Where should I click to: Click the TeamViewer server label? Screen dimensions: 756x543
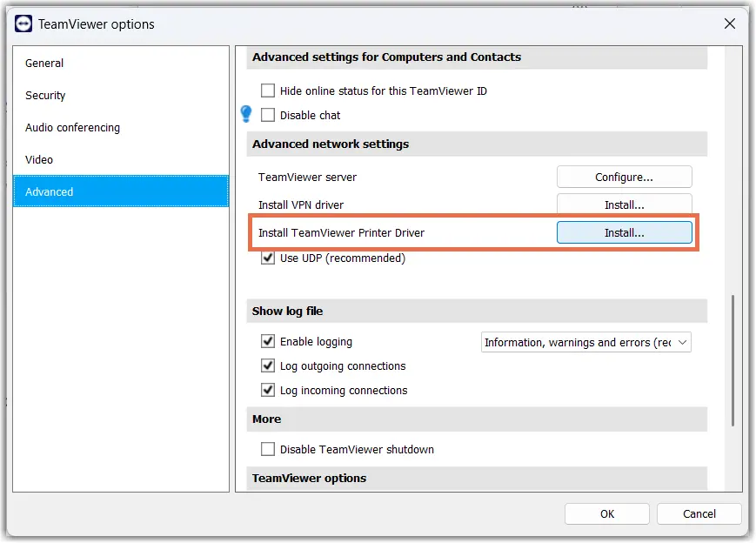pos(307,177)
